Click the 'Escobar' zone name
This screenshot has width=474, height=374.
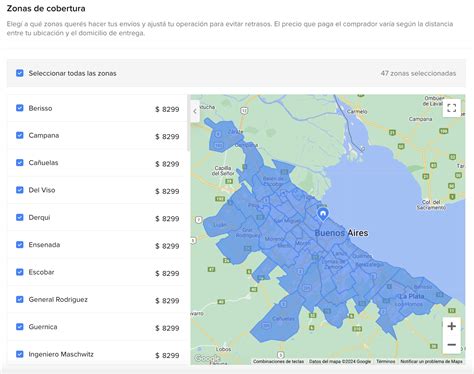point(41,272)
